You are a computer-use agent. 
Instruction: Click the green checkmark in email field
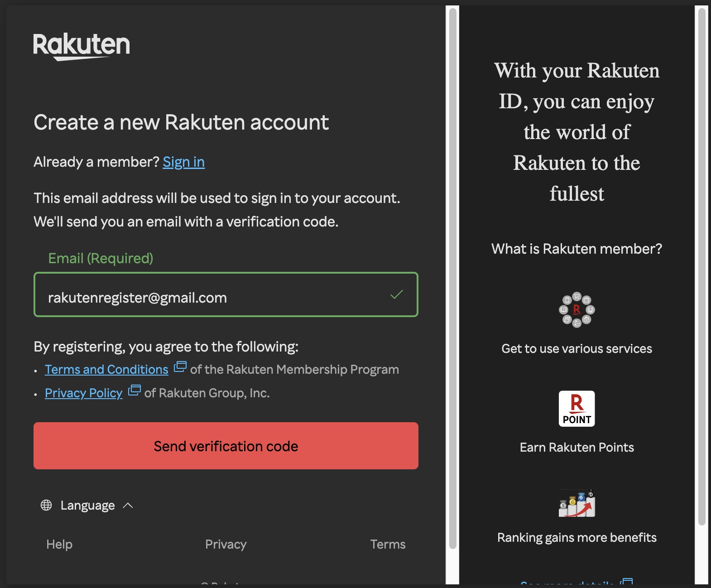coord(396,294)
